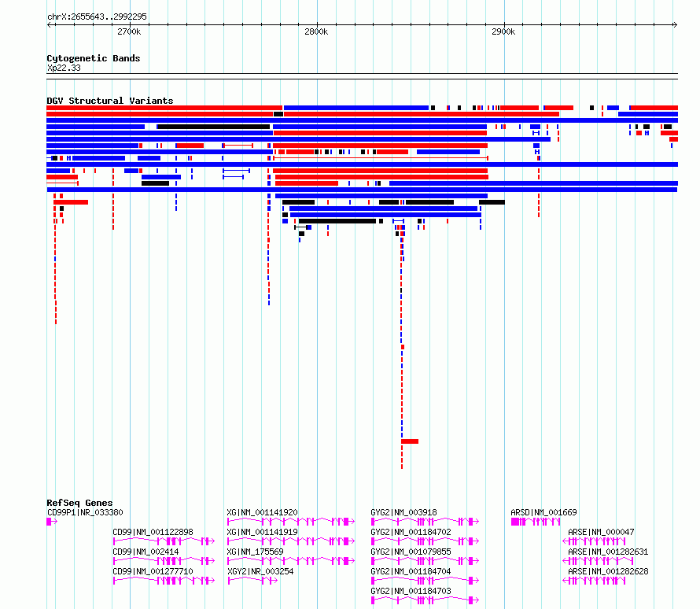The image size is (700, 609).
Task: Select gene label CD99P1|NR_033380
Action: pyautogui.click(x=85, y=512)
